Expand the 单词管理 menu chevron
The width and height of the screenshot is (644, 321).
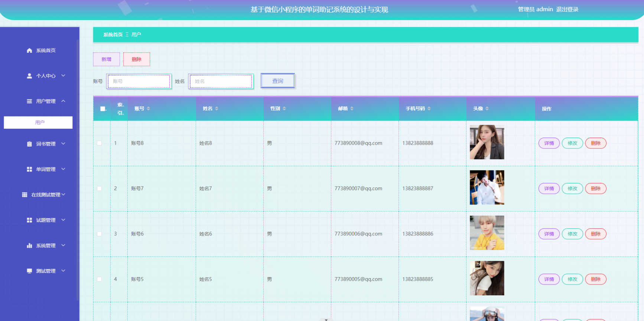point(63,169)
